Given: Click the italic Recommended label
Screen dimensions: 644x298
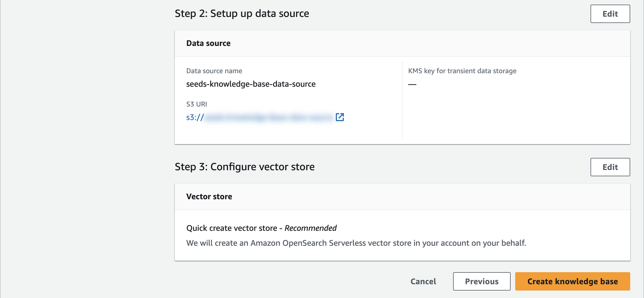Looking at the screenshot, I should pyautogui.click(x=310, y=228).
